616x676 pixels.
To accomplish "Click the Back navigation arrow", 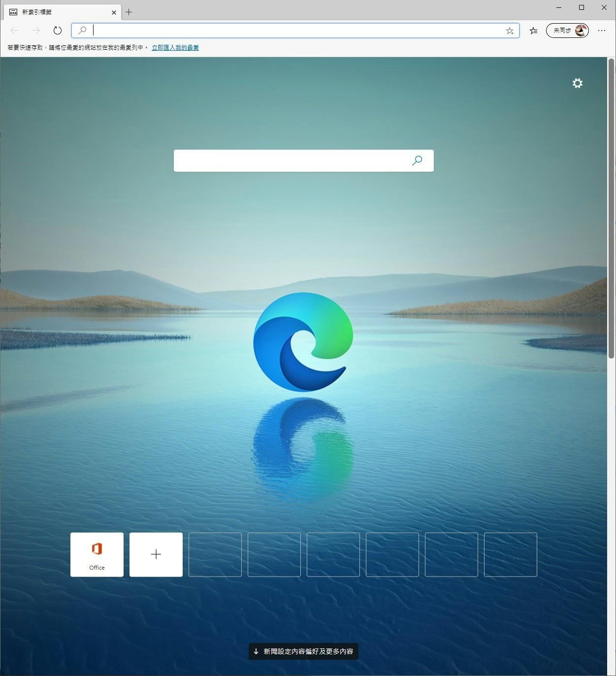I will point(14,31).
